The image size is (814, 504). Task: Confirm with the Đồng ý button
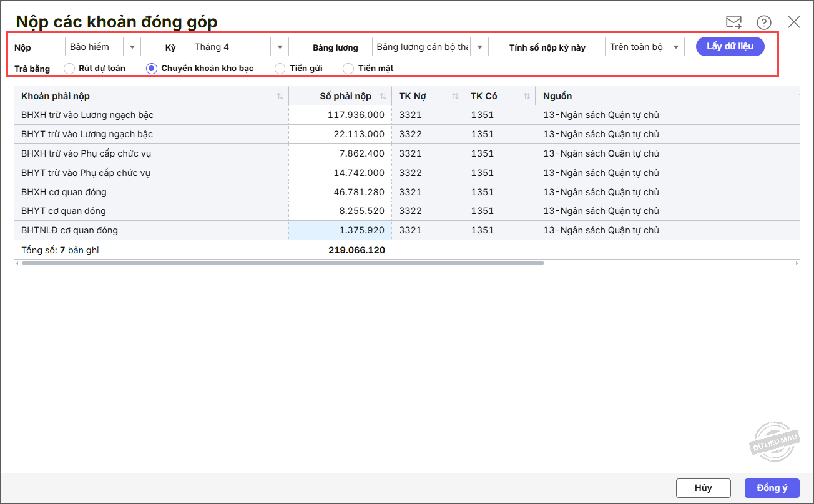pos(772,488)
